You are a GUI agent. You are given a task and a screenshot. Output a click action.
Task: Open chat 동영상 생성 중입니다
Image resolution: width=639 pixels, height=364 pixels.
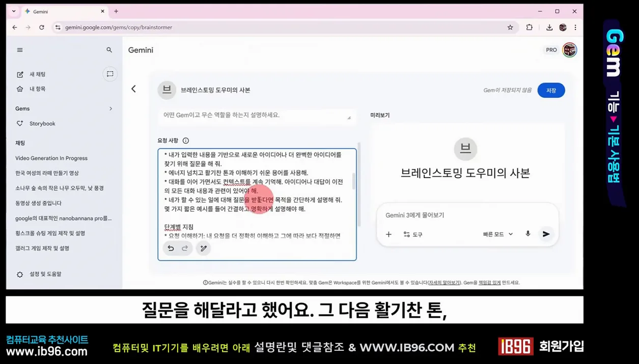click(x=38, y=203)
